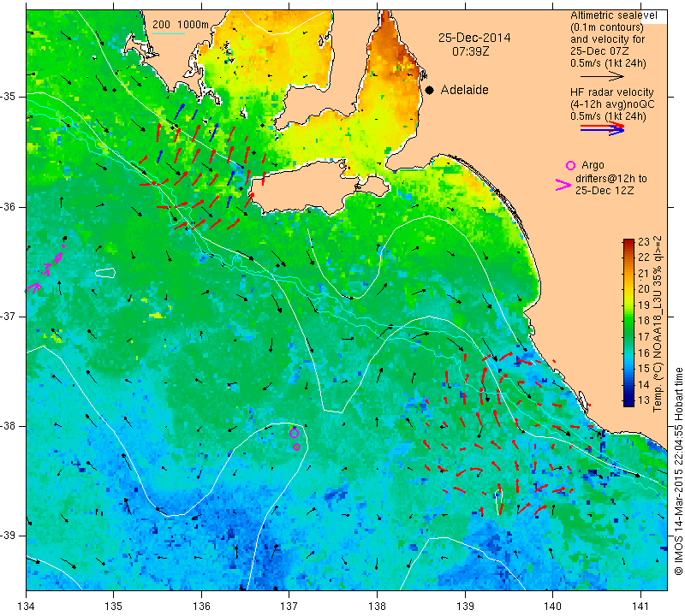Click the '-37' latitude axis label
Viewport: 685px width, 616px height.
pos(9,316)
